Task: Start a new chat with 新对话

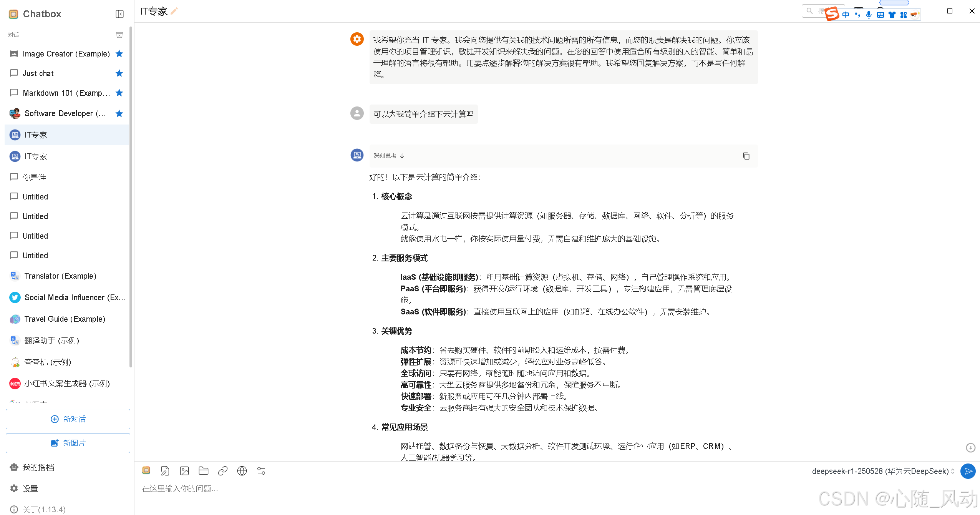Action: coord(68,419)
